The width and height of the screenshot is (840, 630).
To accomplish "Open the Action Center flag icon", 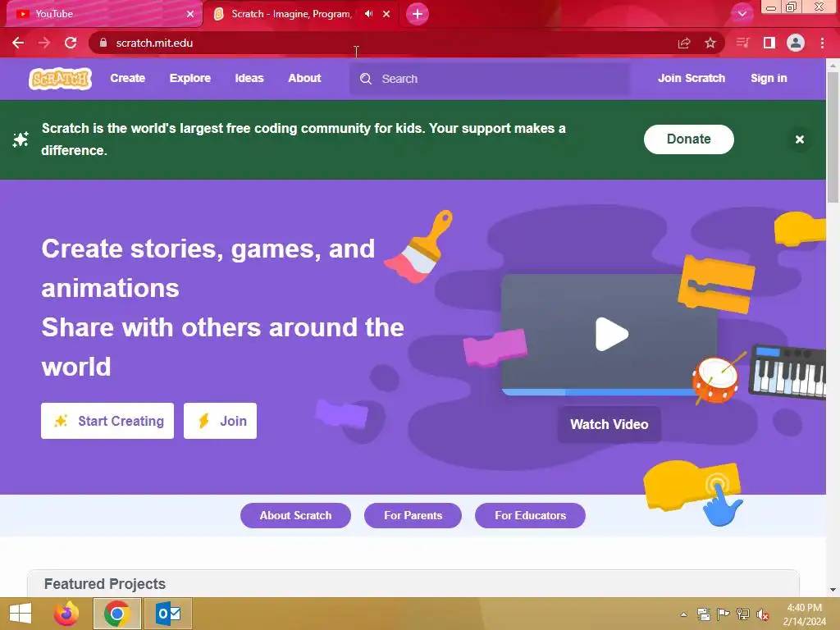I will [x=724, y=614].
